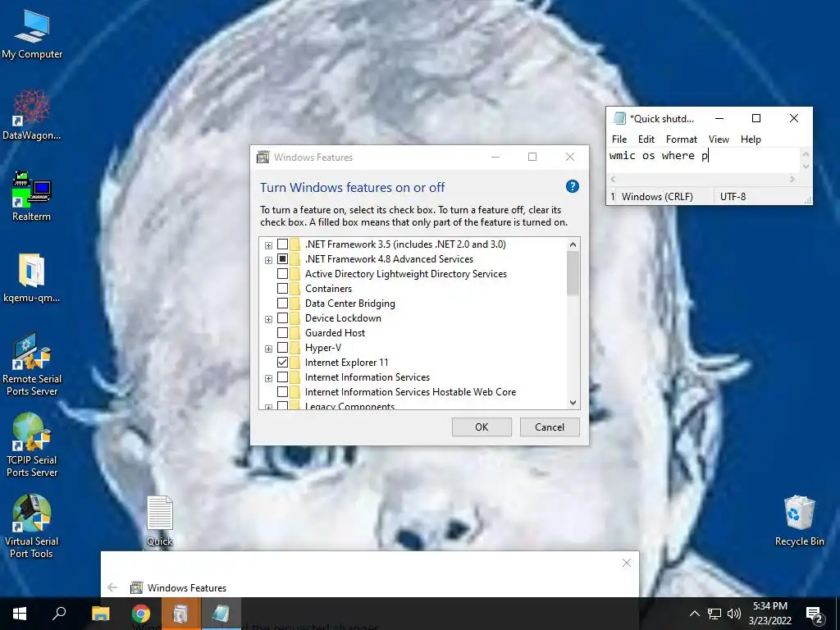Close the bottom Windows Features window
The image size is (840, 630).
[x=626, y=563]
